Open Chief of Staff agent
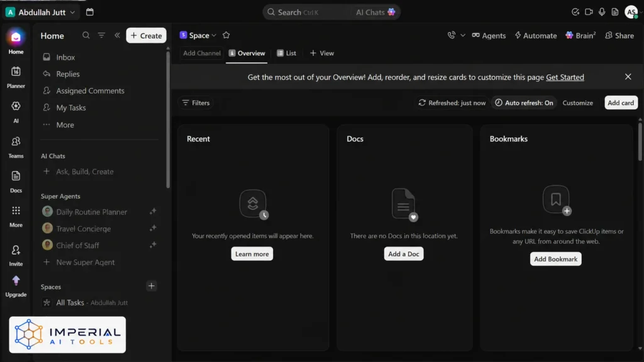This screenshot has height=362, width=644. pos(77,246)
